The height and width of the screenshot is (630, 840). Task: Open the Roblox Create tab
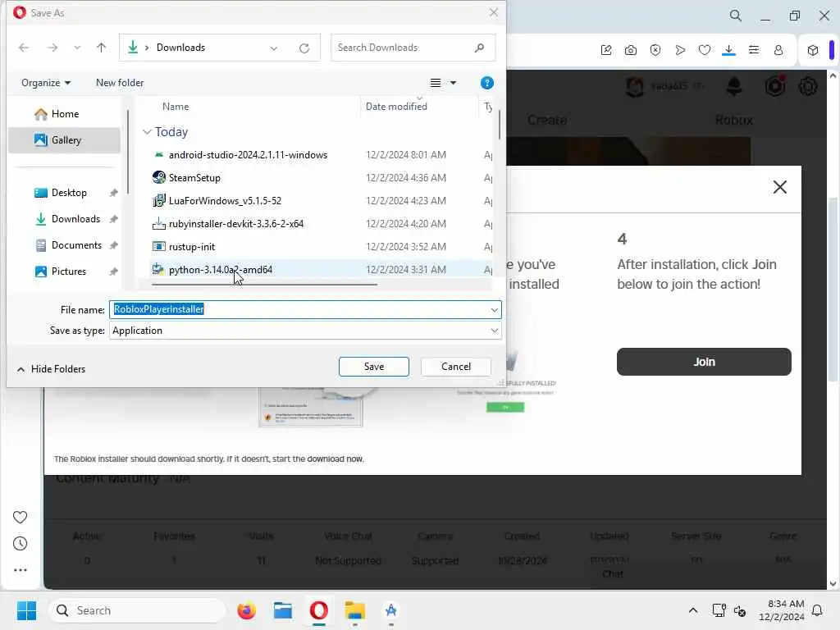pos(547,120)
